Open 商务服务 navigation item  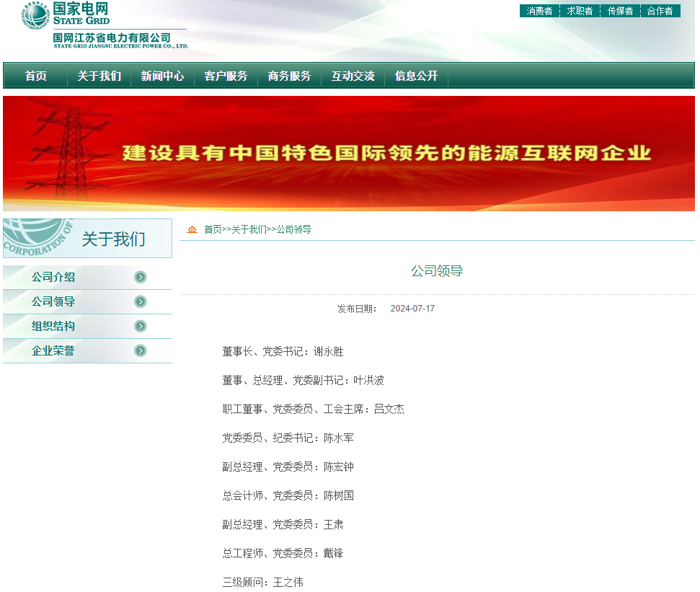pos(289,76)
